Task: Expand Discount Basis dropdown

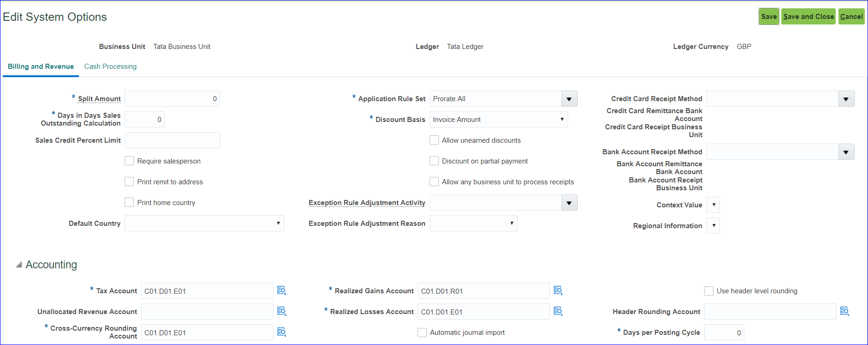Action: (562, 120)
